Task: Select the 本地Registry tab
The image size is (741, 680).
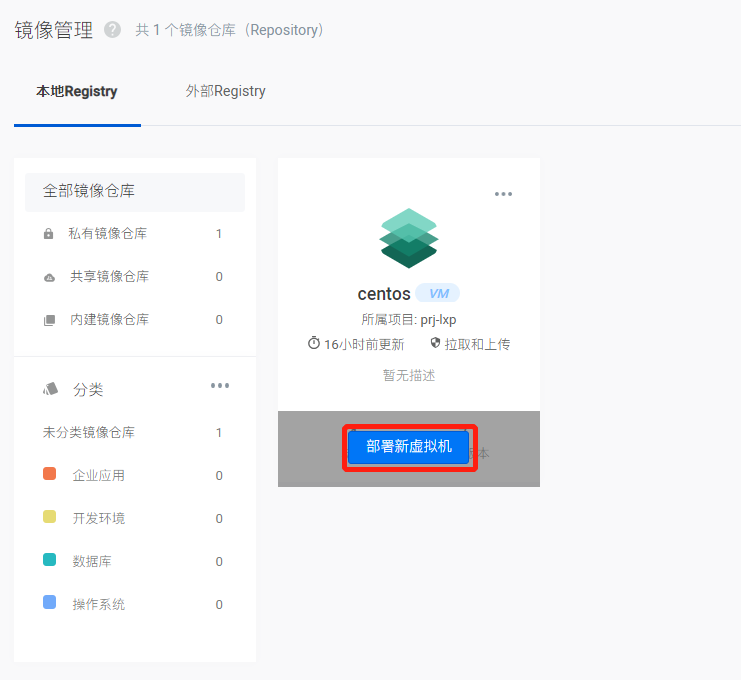Action: tap(77, 92)
